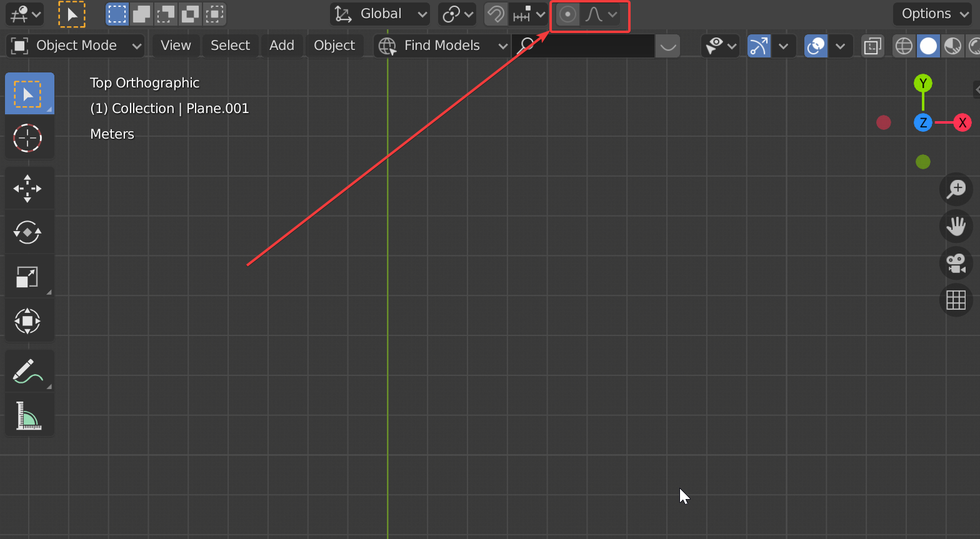Screen dimensions: 980x539
Task: Open the Find Models dropdown
Action: tap(442, 46)
